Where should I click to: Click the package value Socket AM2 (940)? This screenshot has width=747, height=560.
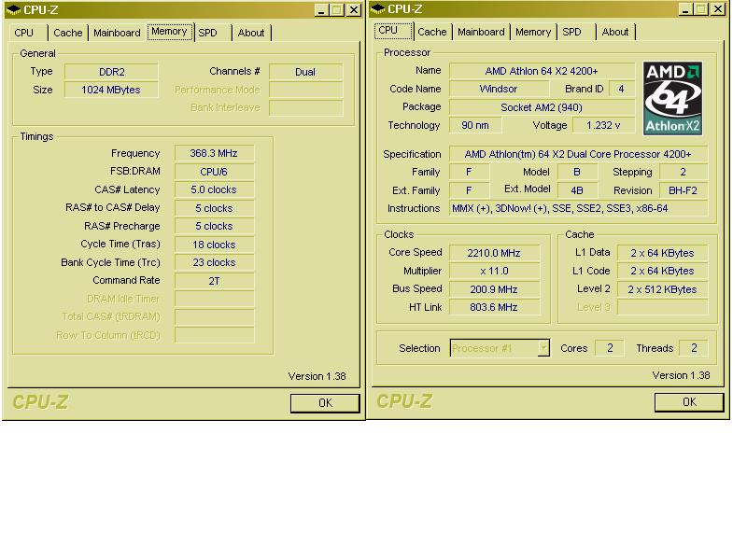[543, 107]
